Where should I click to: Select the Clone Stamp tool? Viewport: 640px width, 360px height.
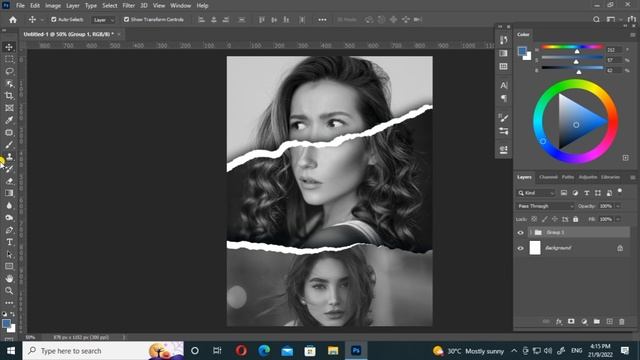(9, 157)
